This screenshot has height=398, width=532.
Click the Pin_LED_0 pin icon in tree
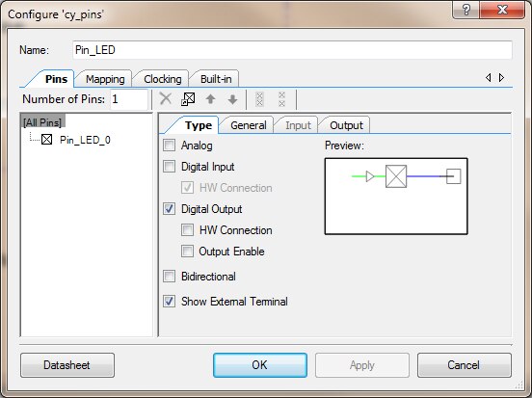47,140
